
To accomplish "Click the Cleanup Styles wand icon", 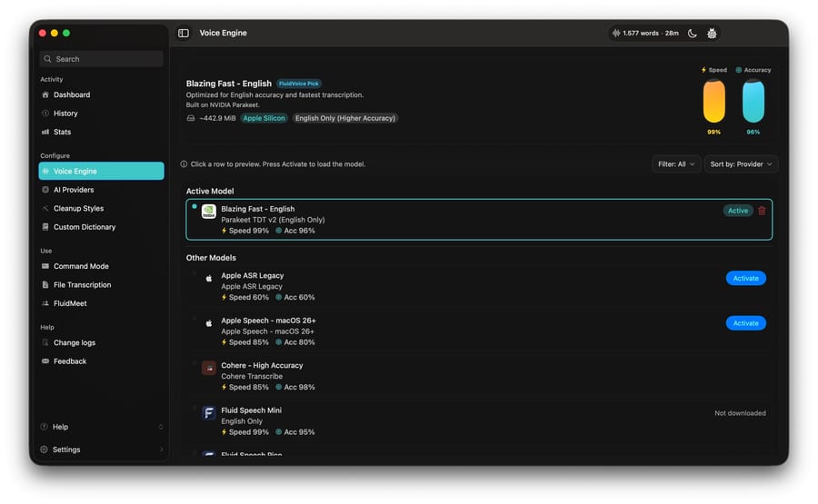I will coord(45,209).
